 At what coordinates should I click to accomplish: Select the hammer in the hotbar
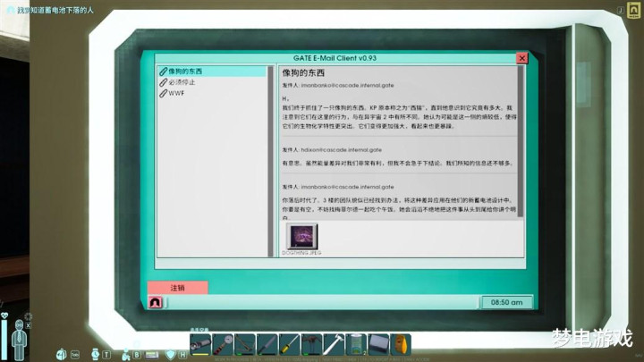point(334,344)
